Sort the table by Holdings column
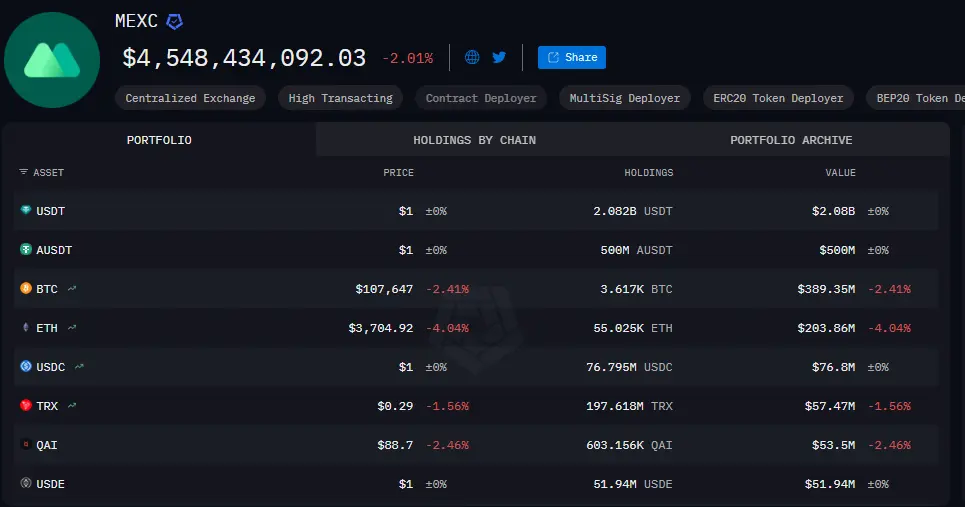Screen dimensions: 965x507 tap(648, 173)
